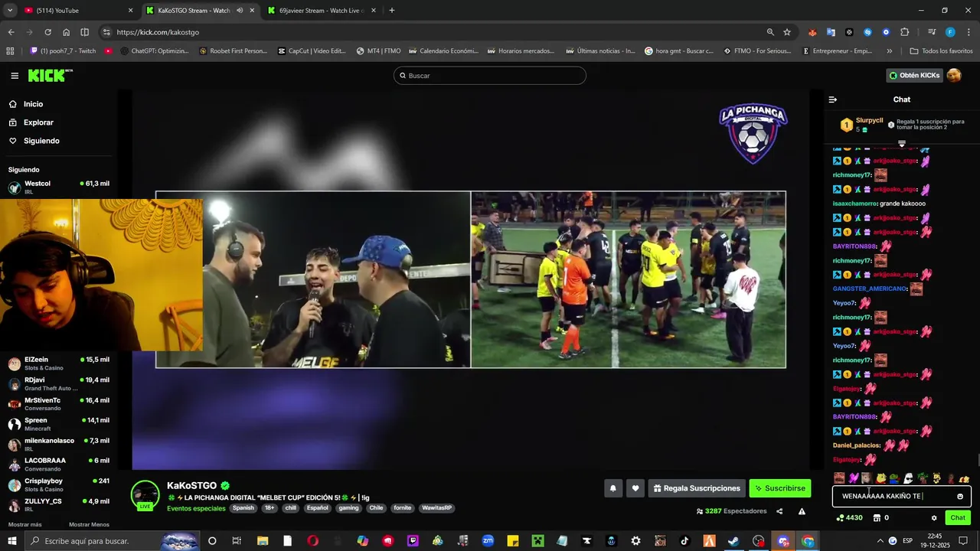Bookmark page with star icon

pyautogui.click(x=787, y=32)
